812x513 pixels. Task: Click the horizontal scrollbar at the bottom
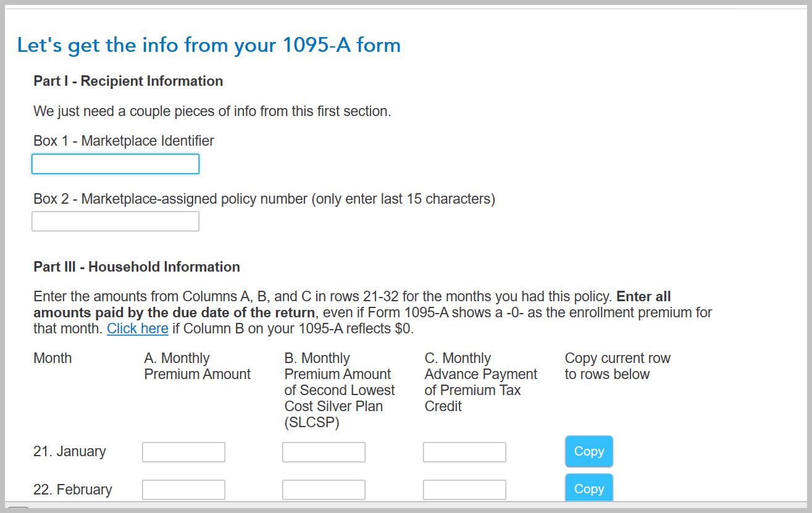point(19,509)
